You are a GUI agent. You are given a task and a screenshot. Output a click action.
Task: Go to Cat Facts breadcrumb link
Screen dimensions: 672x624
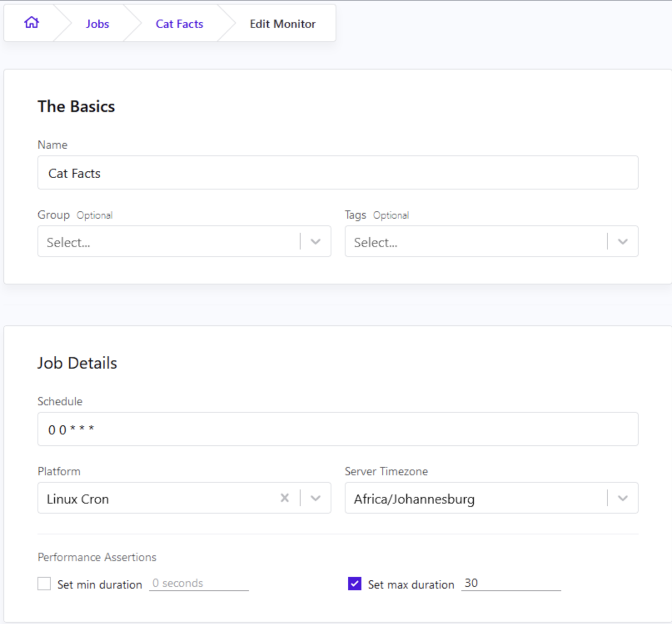pos(179,24)
